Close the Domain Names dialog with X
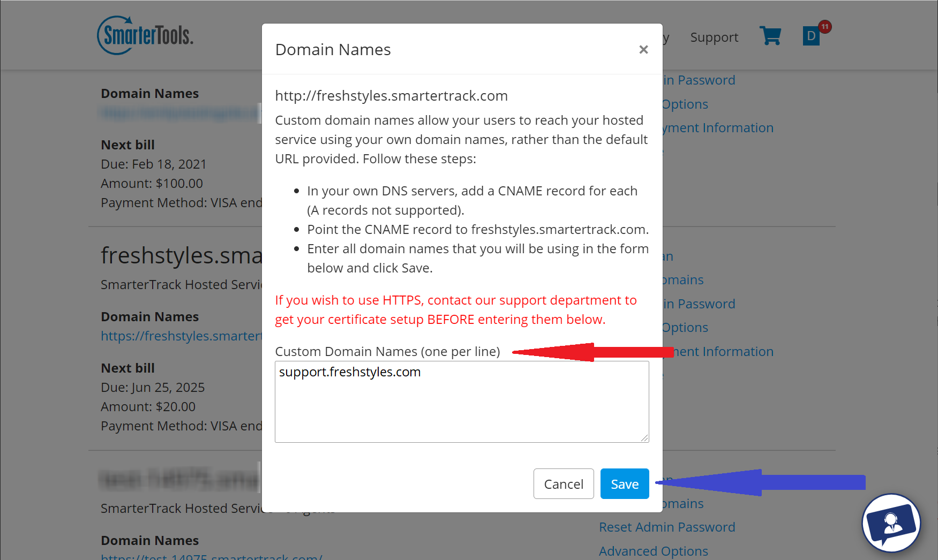Viewport: 938px width, 560px height. tap(643, 50)
